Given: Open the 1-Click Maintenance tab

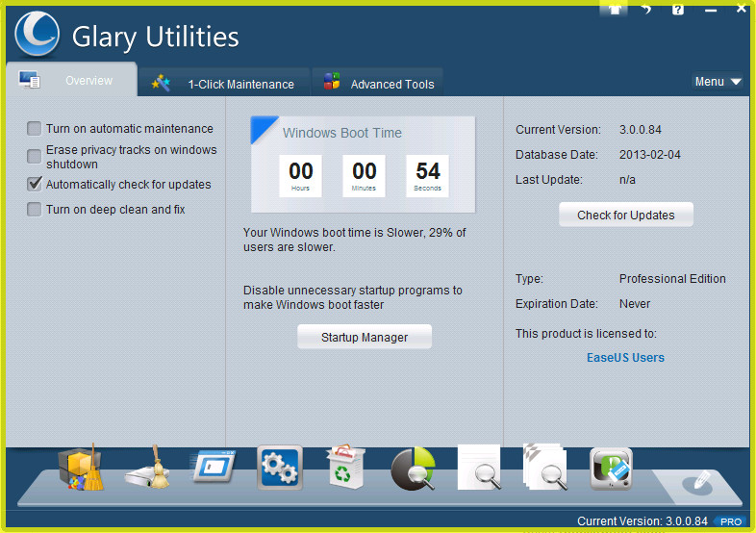Looking at the screenshot, I should [224, 84].
